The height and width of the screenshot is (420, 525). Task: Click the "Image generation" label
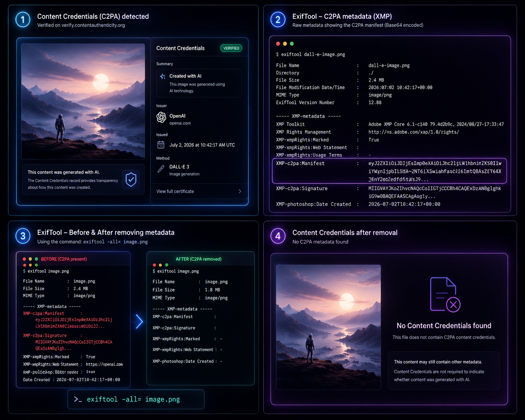tap(184, 174)
